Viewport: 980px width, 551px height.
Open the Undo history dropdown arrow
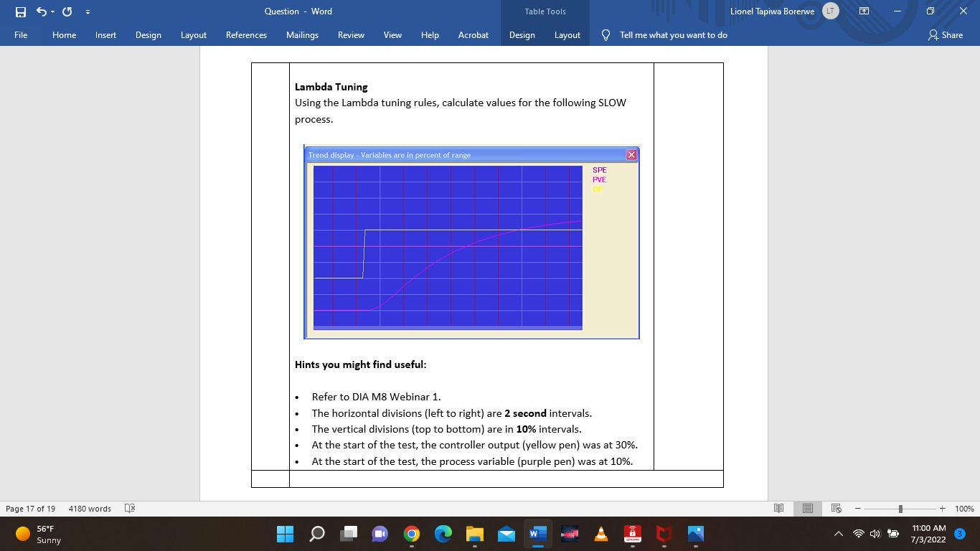(x=52, y=11)
